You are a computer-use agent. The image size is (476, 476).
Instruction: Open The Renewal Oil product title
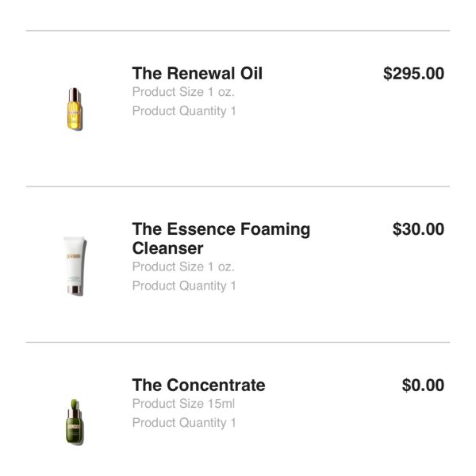(x=197, y=74)
